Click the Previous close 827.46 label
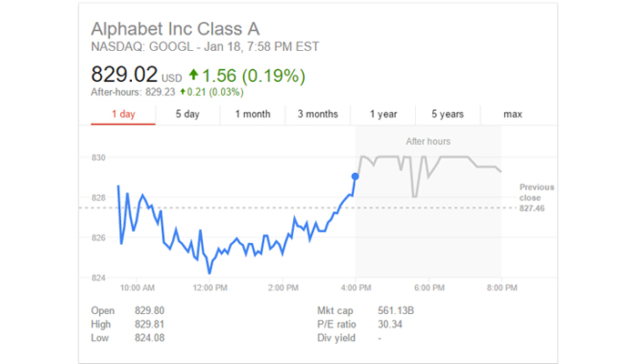This screenshot has height=364, width=637. (x=536, y=197)
